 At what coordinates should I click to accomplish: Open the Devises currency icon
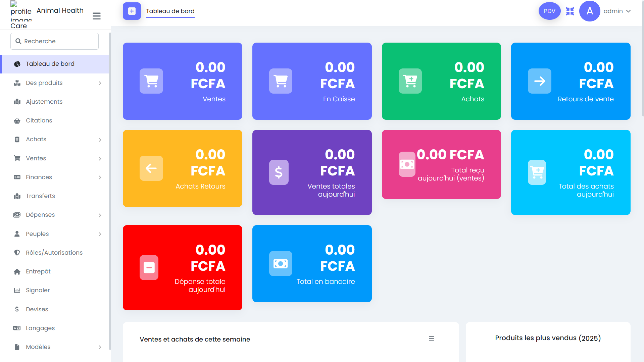click(x=17, y=309)
